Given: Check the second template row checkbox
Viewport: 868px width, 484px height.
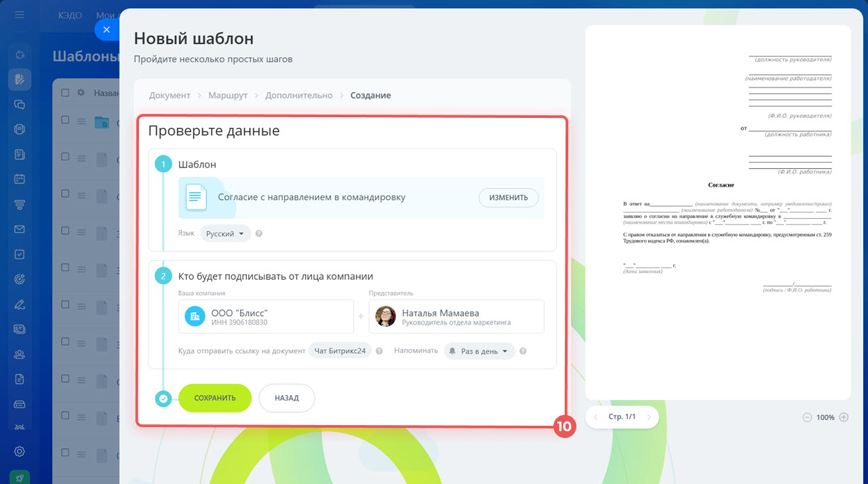Looking at the screenshot, I should click(x=66, y=157).
